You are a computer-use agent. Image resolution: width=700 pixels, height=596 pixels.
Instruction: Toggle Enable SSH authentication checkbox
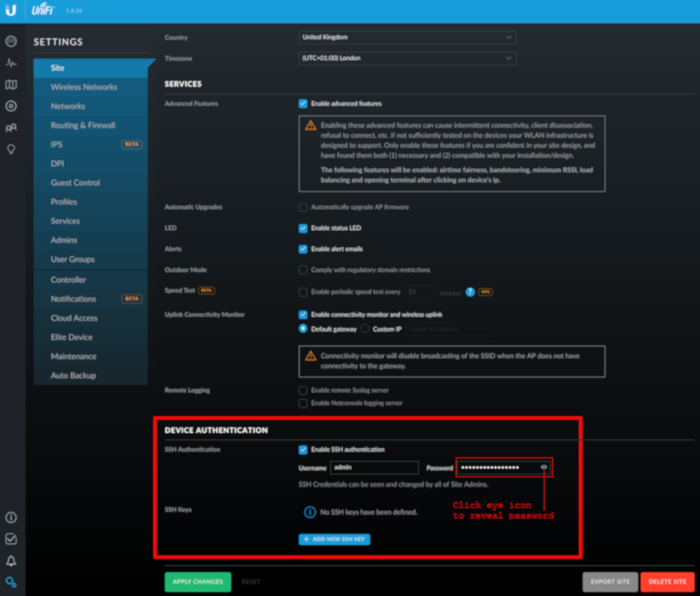(303, 449)
